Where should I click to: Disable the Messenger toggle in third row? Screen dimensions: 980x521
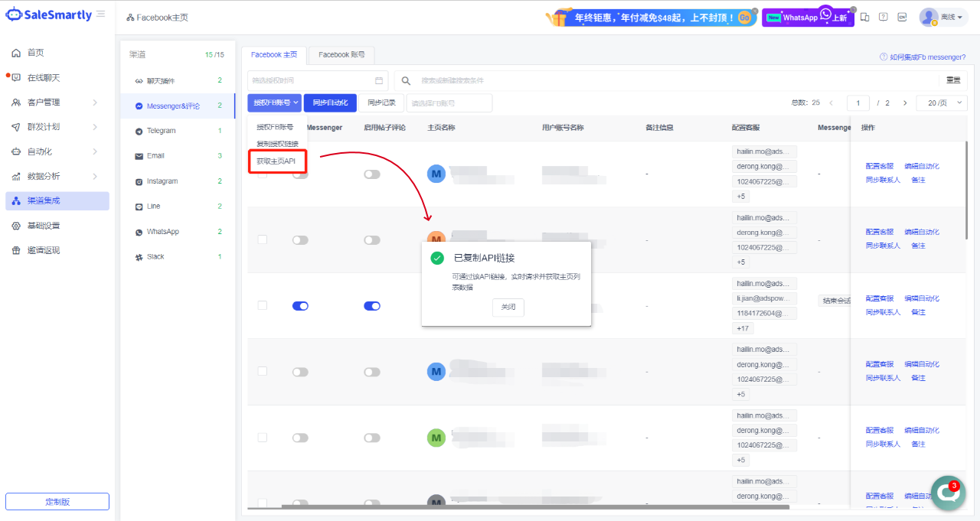coord(300,306)
